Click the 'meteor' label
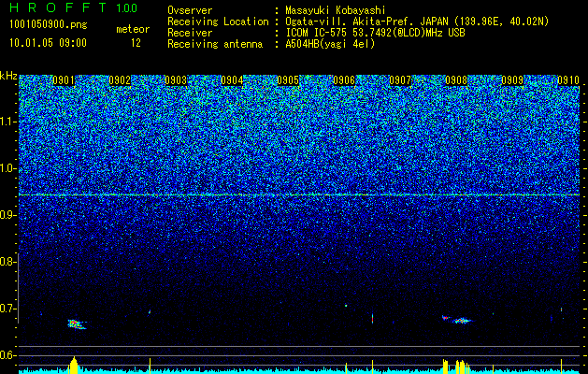Screen dimensions: 588x374 [x=133, y=29]
